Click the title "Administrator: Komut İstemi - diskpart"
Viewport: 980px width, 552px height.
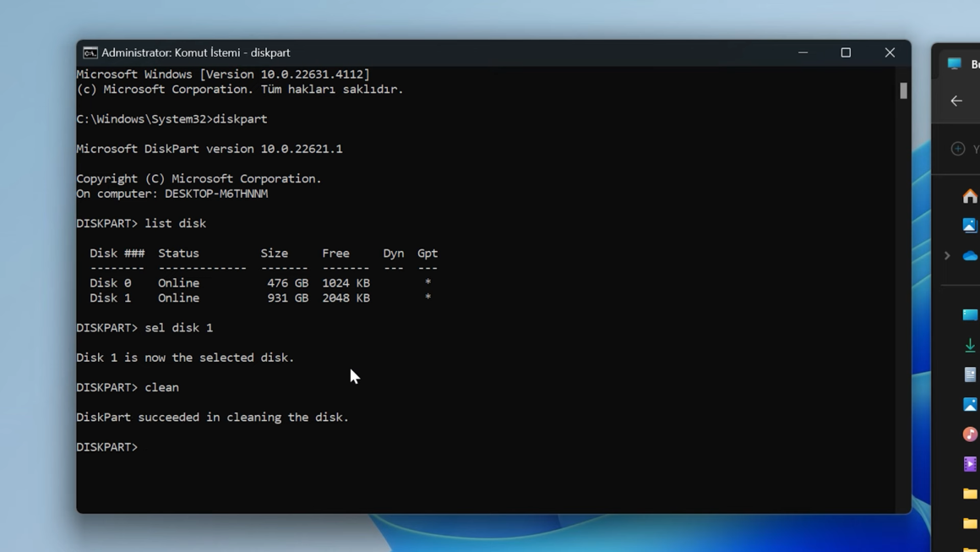click(x=196, y=52)
